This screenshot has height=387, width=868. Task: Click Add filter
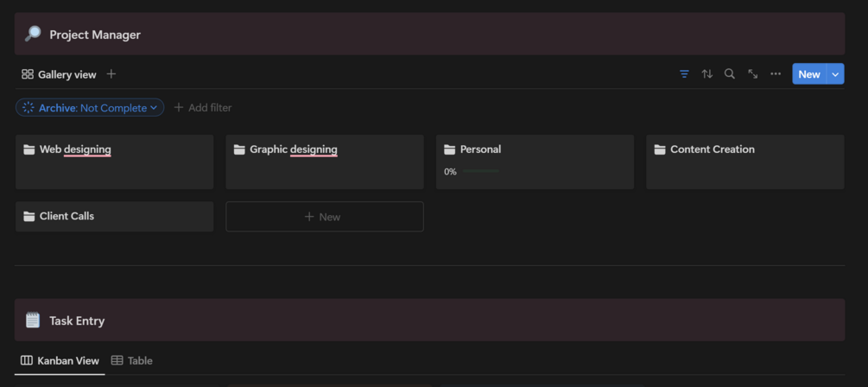coord(203,107)
